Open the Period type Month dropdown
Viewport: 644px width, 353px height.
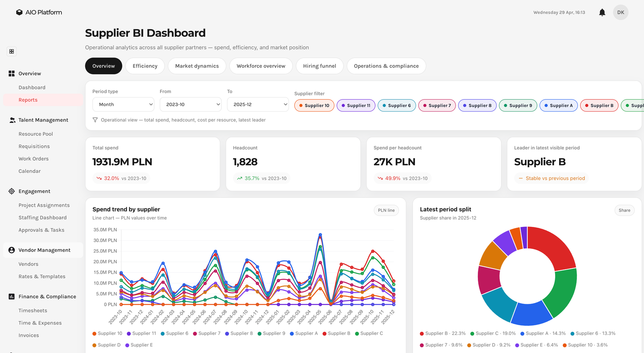(x=124, y=104)
